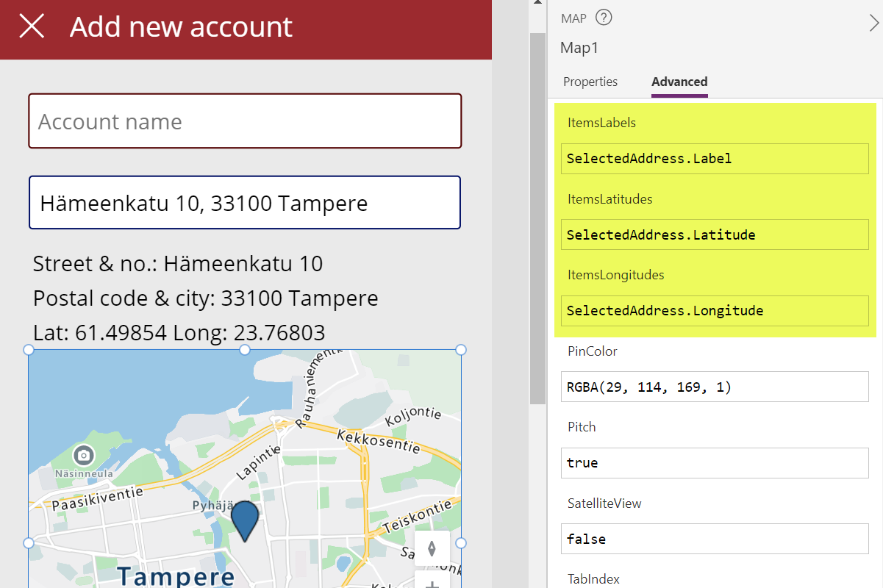Image resolution: width=883 pixels, height=588 pixels.
Task: Select the Street & no. label text
Action: (x=178, y=263)
